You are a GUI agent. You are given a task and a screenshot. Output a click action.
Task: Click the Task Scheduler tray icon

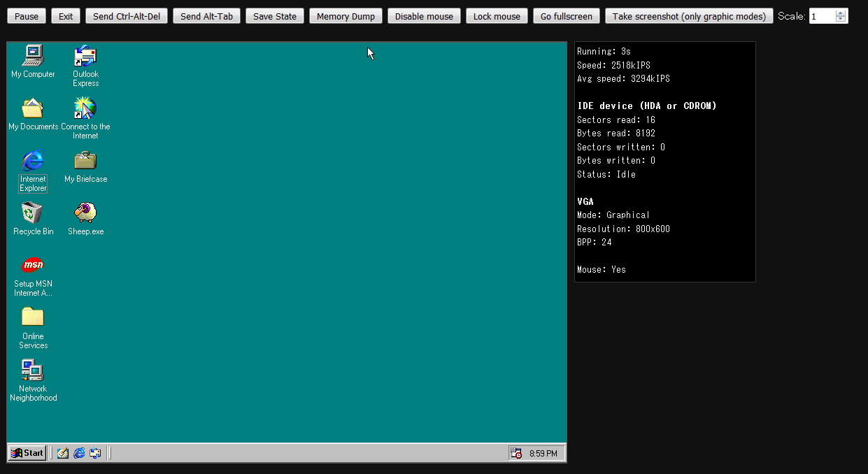click(x=515, y=453)
